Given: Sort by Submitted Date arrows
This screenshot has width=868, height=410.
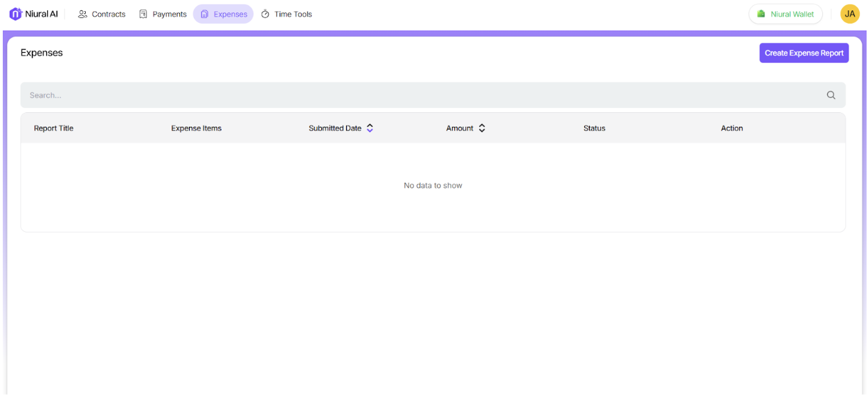Looking at the screenshot, I should pos(370,128).
